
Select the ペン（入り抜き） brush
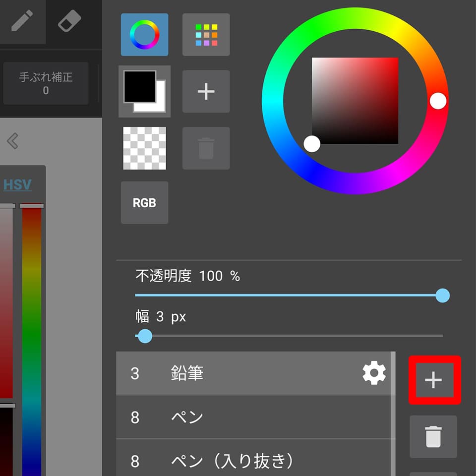[x=253, y=458]
